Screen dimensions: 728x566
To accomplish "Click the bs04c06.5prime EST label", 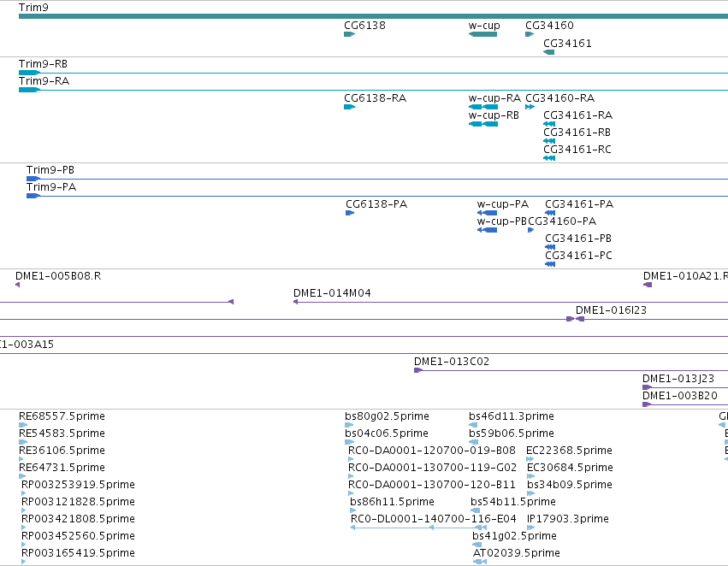I will click(387, 433).
